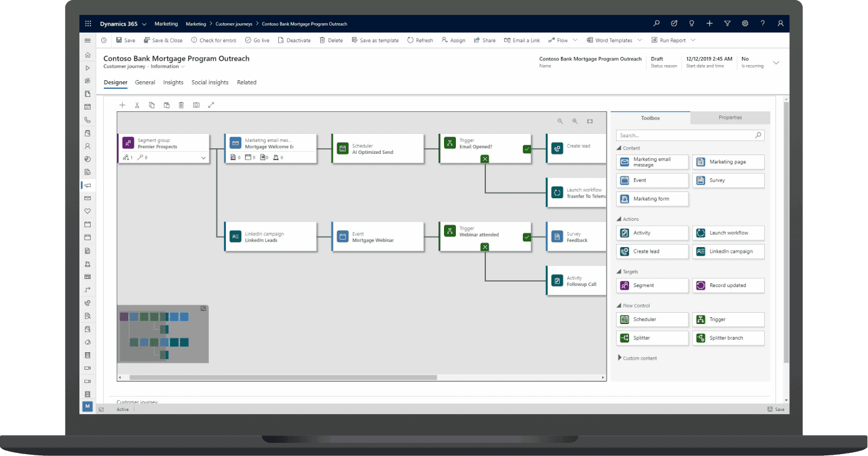868x456 pixels.
Task: Click the add element plus in designer toolbar
Action: (123, 105)
